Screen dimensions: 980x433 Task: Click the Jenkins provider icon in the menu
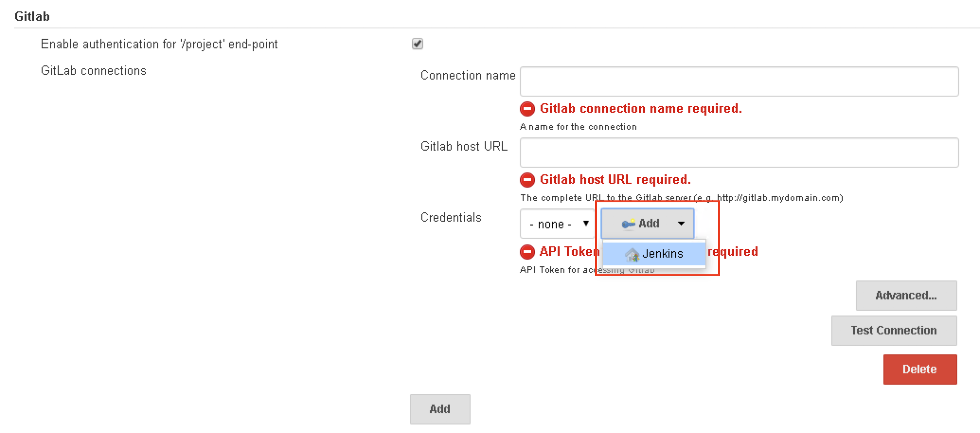pos(632,255)
